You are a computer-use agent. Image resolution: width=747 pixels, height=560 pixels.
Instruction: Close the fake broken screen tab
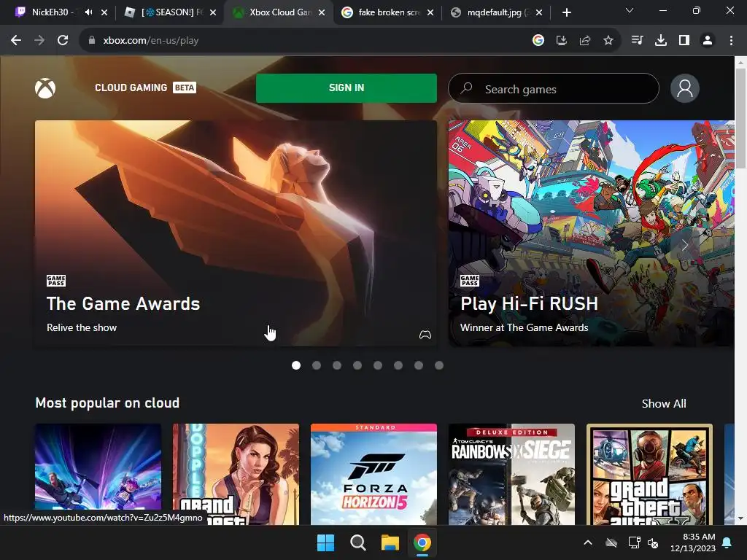[x=430, y=12]
